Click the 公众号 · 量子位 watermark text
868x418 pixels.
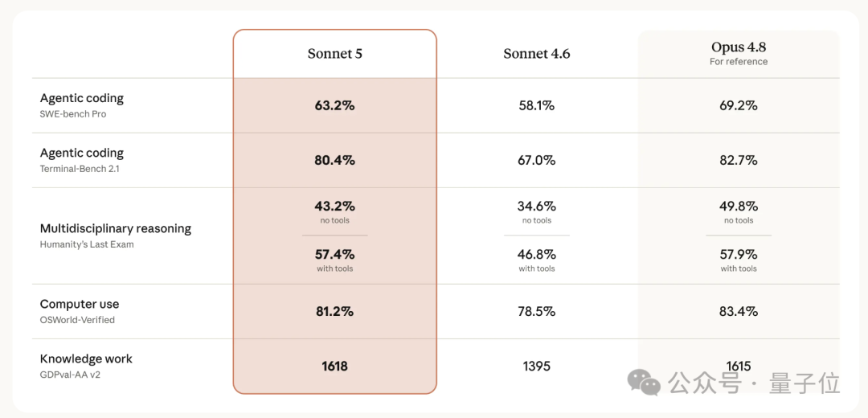[x=754, y=383]
